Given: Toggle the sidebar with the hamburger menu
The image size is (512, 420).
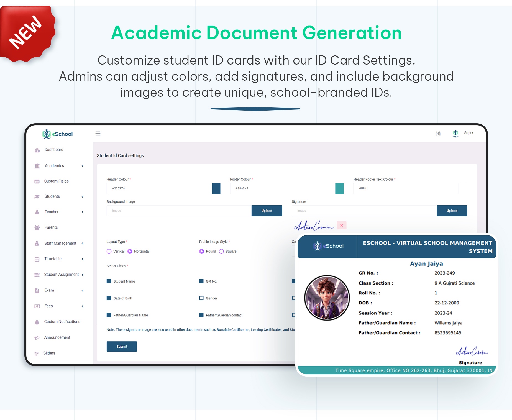Looking at the screenshot, I should pyautogui.click(x=98, y=133).
